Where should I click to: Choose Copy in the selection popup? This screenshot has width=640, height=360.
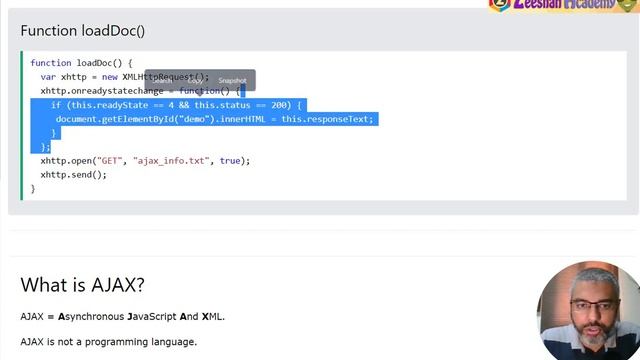[195, 80]
